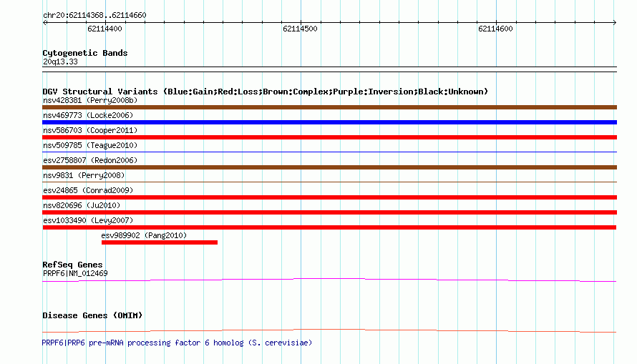Click the 62114600 ruler position label
The image size is (637, 364).
tap(495, 29)
